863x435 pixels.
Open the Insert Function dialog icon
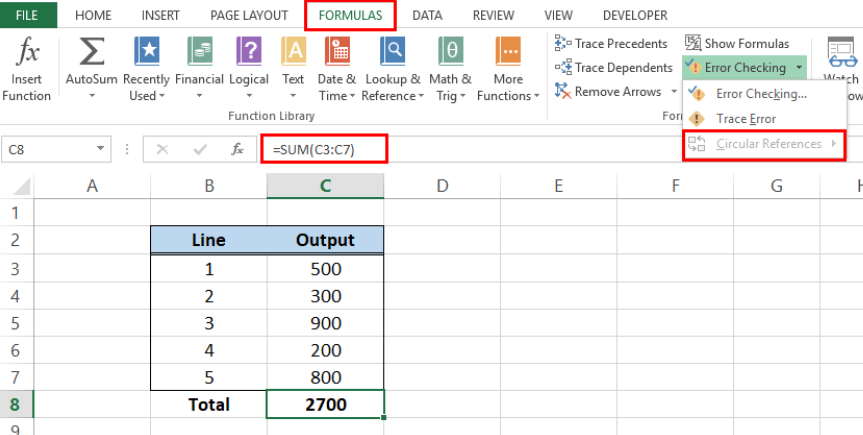pos(26,52)
